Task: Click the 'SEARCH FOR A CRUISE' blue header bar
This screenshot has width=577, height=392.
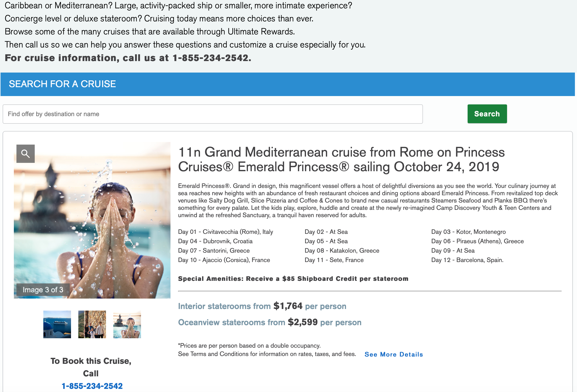Action: 288,84
